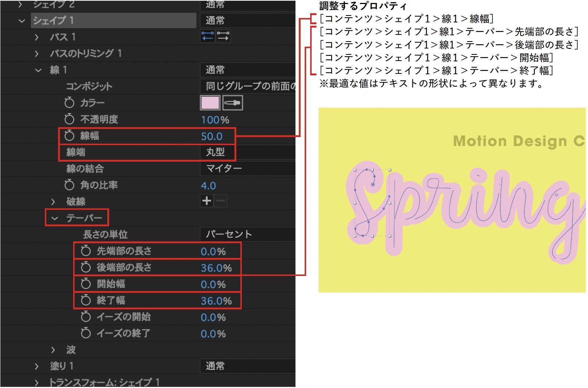Select the first path direction button for パス 1
The width and height of the screenshot is (588, 388).
tap(208, 36)
